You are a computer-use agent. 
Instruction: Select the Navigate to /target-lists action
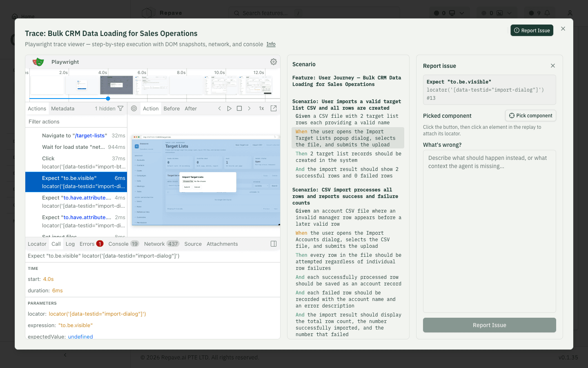tap(76, 135)
